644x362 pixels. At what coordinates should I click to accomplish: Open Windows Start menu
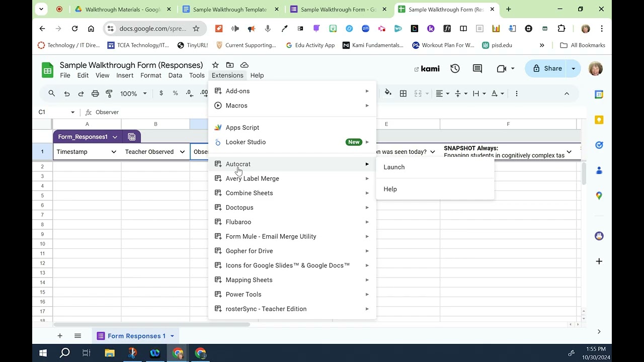click(x=43, y=353)
